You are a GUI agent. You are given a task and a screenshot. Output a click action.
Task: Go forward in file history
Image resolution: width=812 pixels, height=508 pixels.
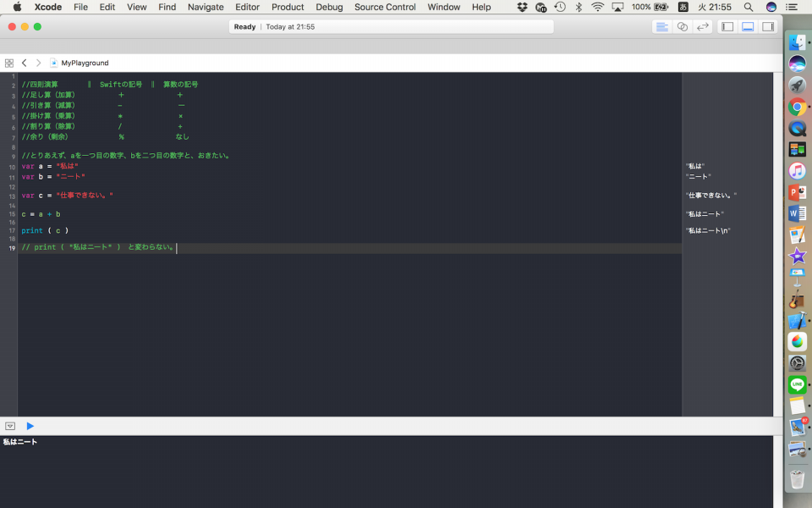38,63
